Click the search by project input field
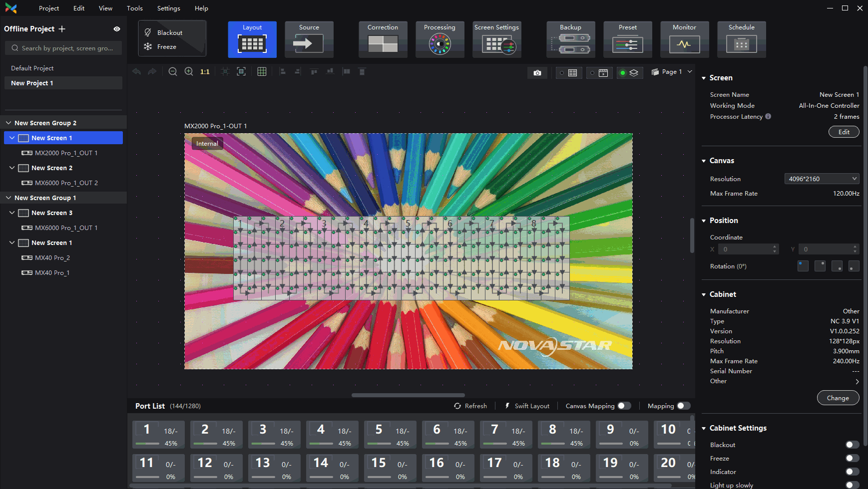Viewport: 868px width, 489px height. click(63, 48)
